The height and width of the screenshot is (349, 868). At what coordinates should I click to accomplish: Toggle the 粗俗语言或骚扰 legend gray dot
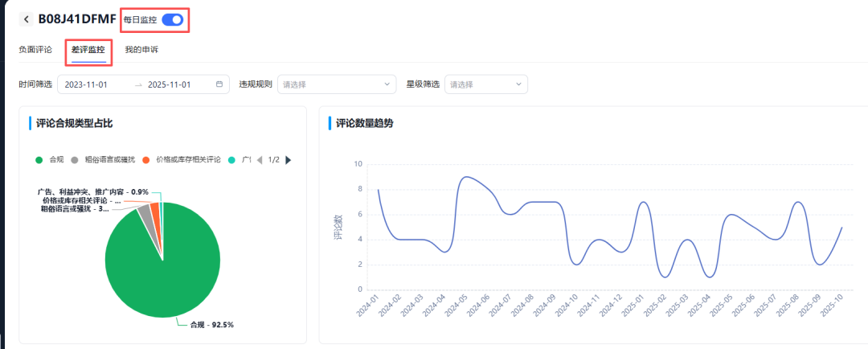click(x=75, y=160)
